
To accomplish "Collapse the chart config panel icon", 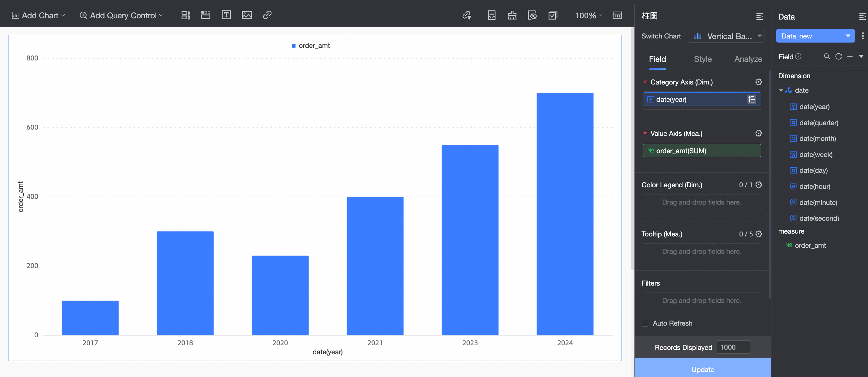I will pyautogui.click(x=759, y=16).
